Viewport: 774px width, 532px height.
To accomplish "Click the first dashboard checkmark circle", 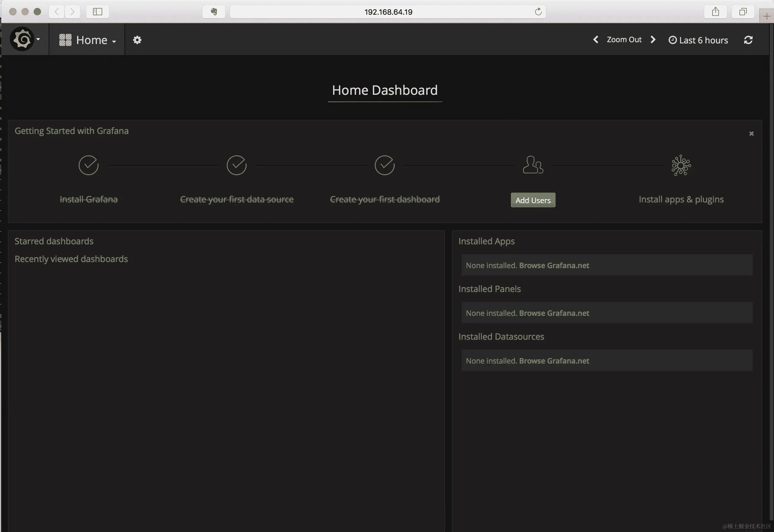I will pyautogui.click(x=385, y=165).
